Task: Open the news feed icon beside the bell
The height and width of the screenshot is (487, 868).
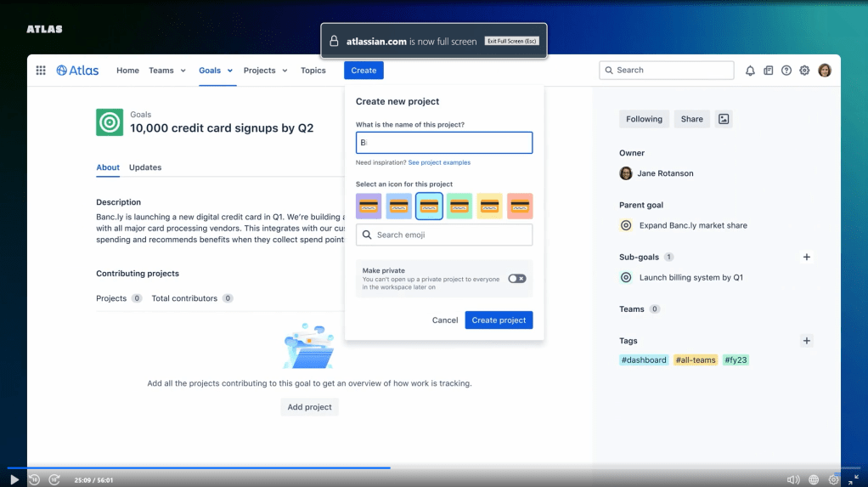Action: click(x=769, y=71)
